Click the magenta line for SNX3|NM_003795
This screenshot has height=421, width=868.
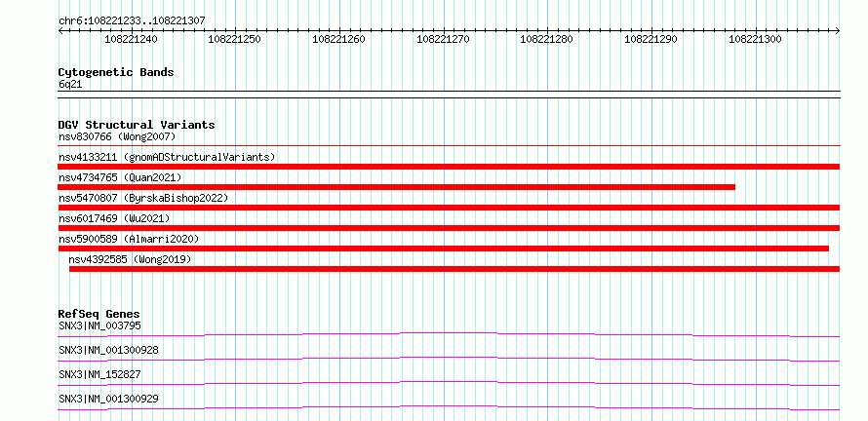click(449, 334)
